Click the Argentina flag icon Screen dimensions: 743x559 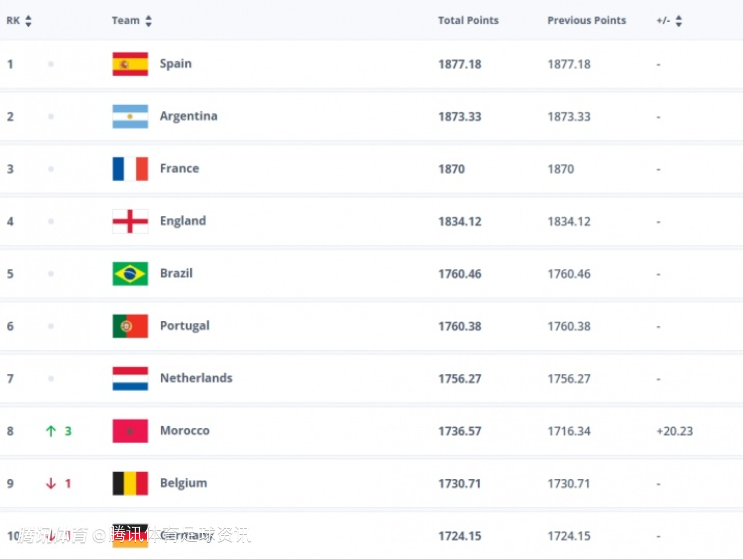click(130, 116)
